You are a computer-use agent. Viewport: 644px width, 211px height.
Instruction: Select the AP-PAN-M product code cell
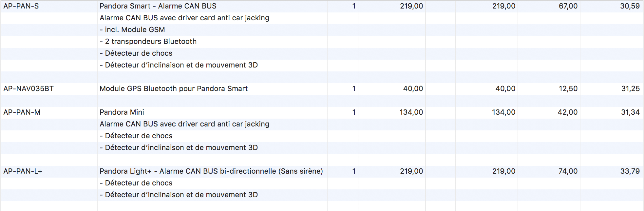[22, 112]
